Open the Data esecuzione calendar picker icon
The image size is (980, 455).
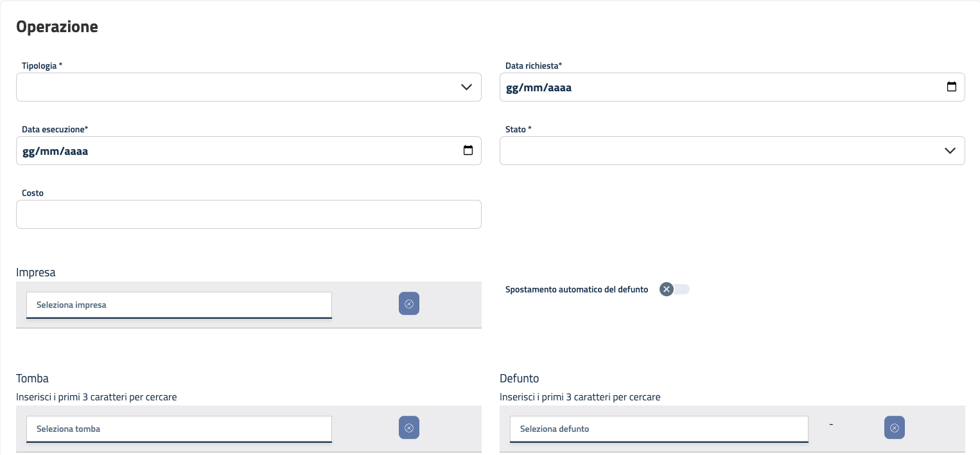pyautogui.click(x=468, y=151)
